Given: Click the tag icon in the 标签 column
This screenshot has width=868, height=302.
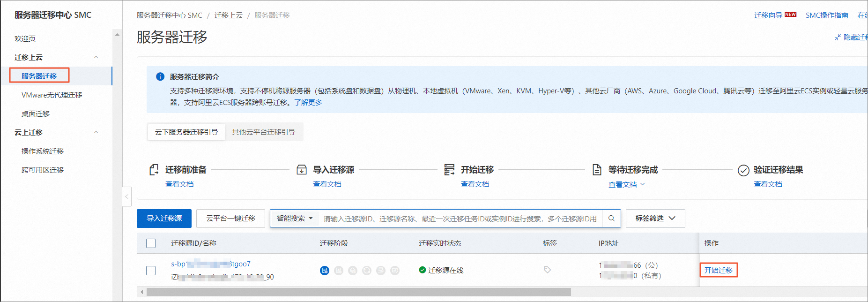Looking at the screenshot, I should point(547,270).
